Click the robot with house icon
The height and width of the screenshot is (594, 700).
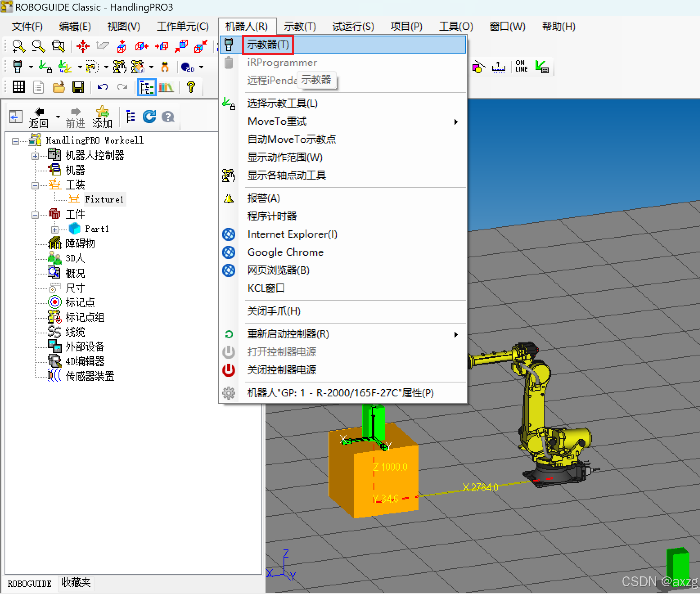tap(138, 67)
